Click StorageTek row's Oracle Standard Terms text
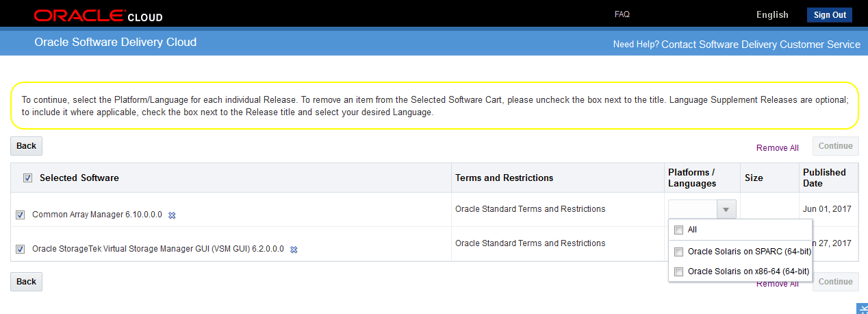 click(530, 243)
